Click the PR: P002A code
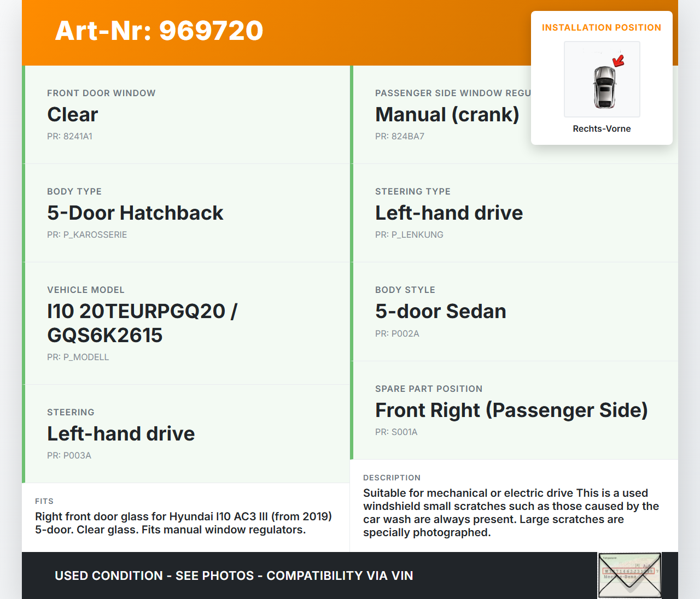The image size is (700, 599). click(397, 333)
